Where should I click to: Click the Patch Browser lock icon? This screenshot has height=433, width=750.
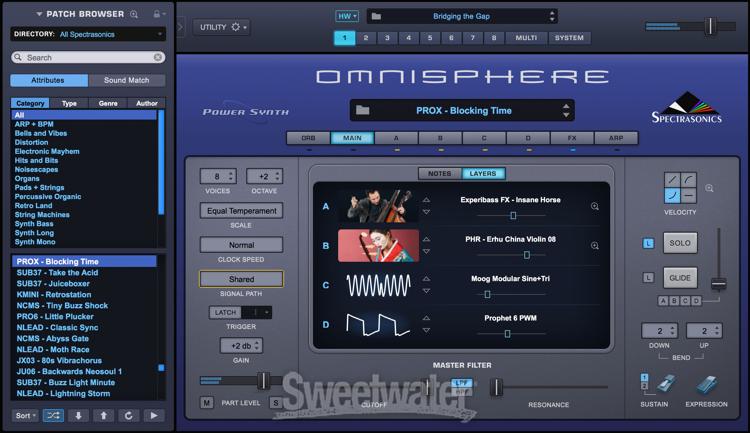click(156, 14)
